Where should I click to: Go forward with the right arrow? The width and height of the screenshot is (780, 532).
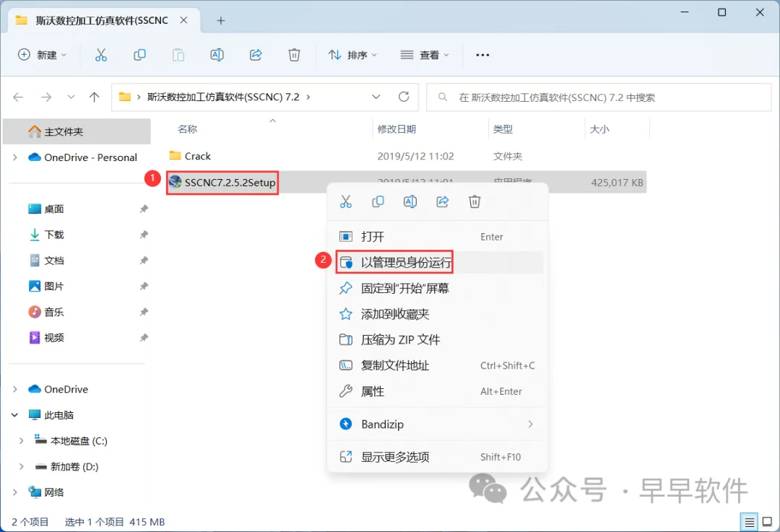pos(46,97)
